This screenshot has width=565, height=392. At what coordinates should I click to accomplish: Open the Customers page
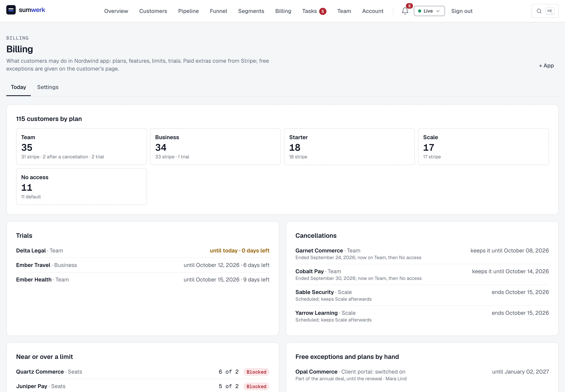click(x=153, y=11)
